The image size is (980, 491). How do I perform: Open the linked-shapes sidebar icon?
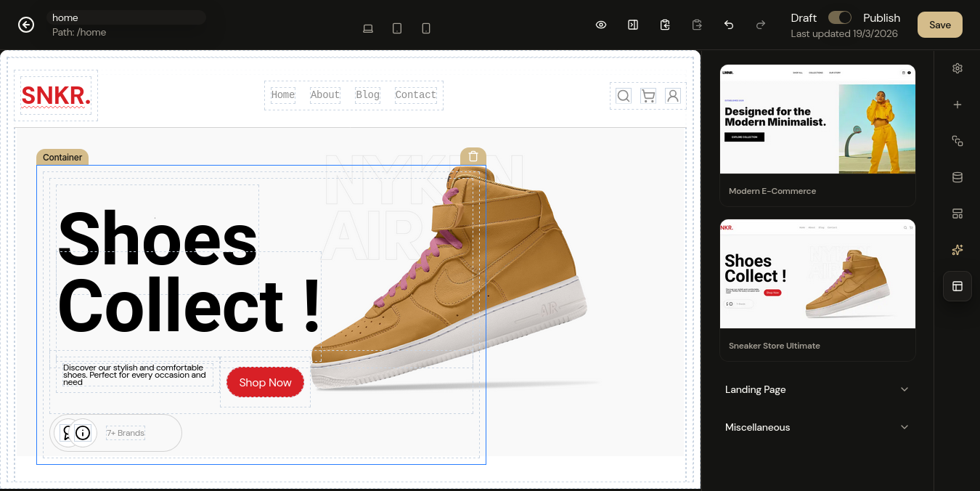(x=957, y=141)
